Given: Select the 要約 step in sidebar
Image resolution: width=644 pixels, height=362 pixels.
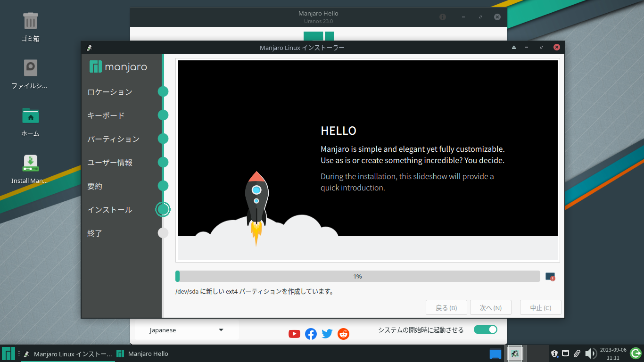Looking at the screenshot, I should pos(95,186).
